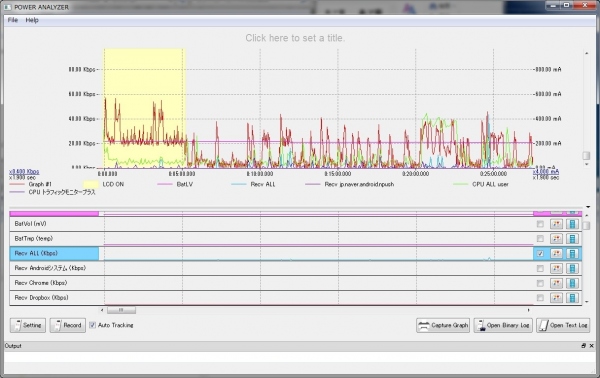Open the color palette icon for Recv ALL row

(556, 253)
